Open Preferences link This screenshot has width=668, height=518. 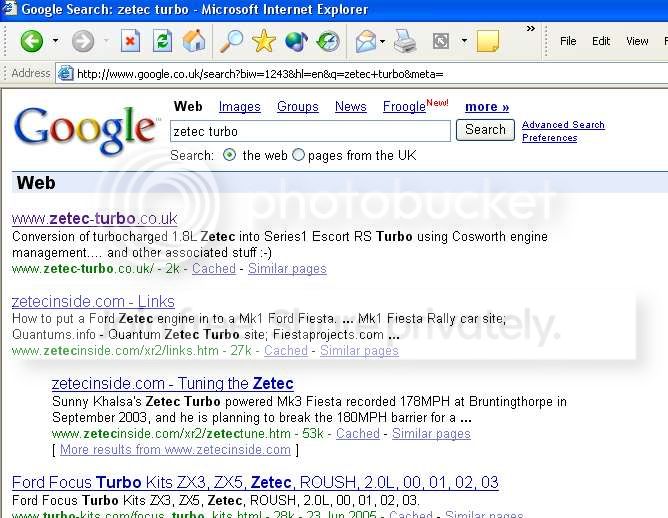pos(550,138)
